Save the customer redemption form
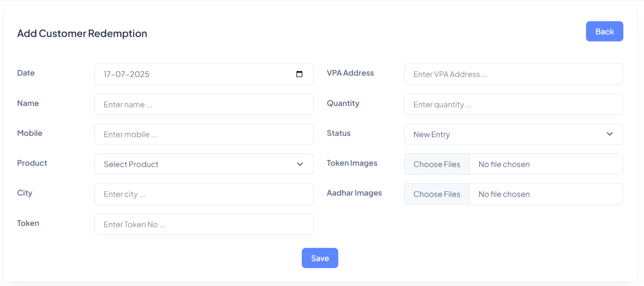644x286 pixels. tap(320, 258)
